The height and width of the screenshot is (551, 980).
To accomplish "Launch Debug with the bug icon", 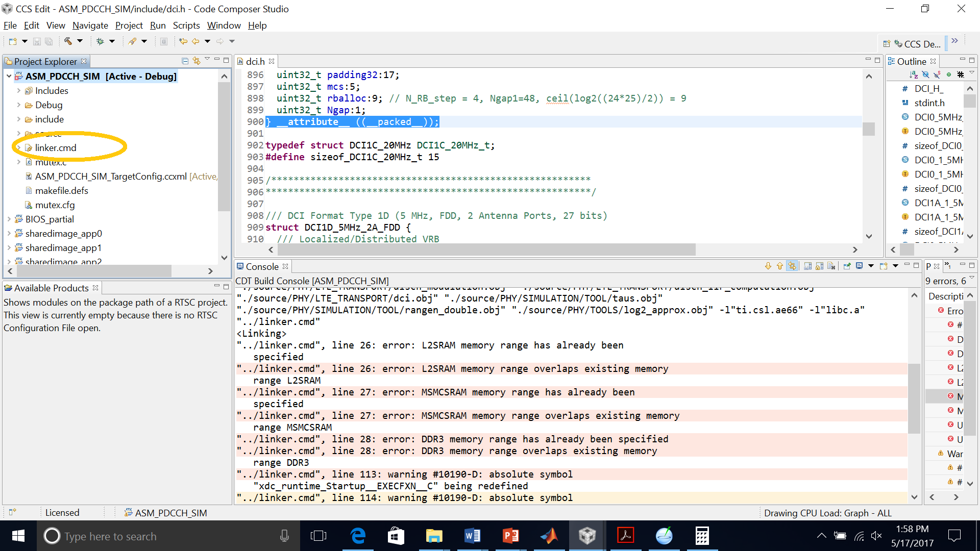I will [x=100, y=41].
